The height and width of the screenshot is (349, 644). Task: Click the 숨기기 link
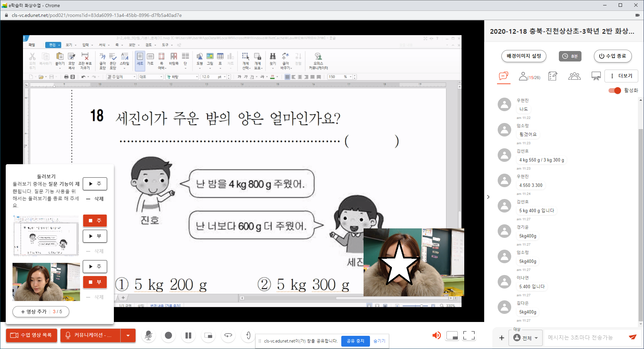(x=379, y=341)
